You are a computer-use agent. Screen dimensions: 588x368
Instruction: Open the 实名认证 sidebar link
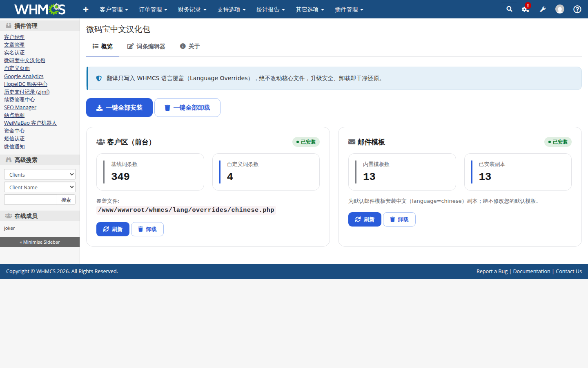14,52
